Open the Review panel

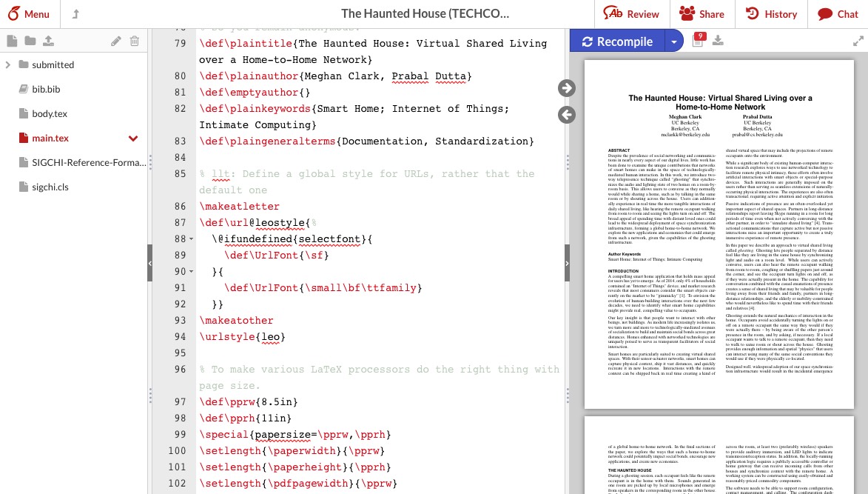630,13
